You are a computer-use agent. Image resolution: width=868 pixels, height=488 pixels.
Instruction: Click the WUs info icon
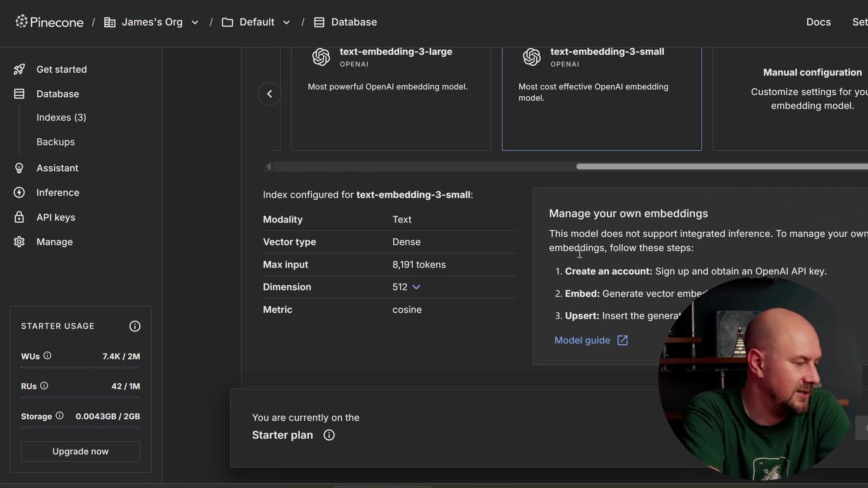[47, 356]
